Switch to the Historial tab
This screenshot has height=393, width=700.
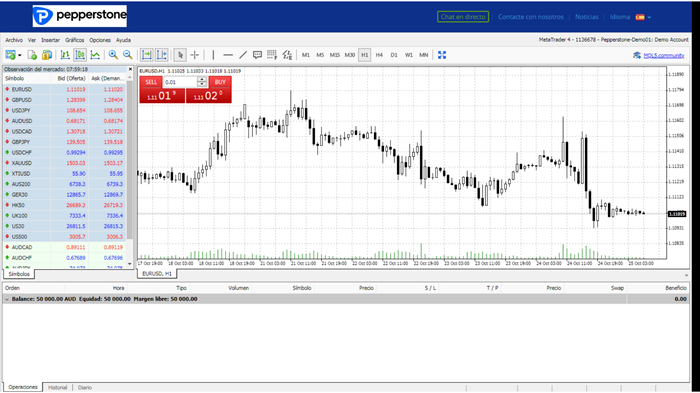click(x=58, y=387)
